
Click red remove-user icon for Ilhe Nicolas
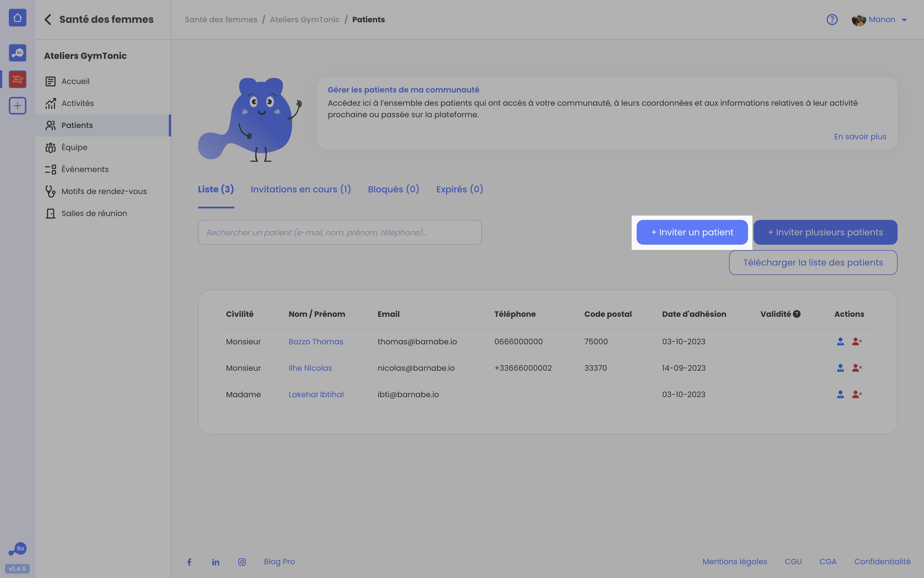857,368
